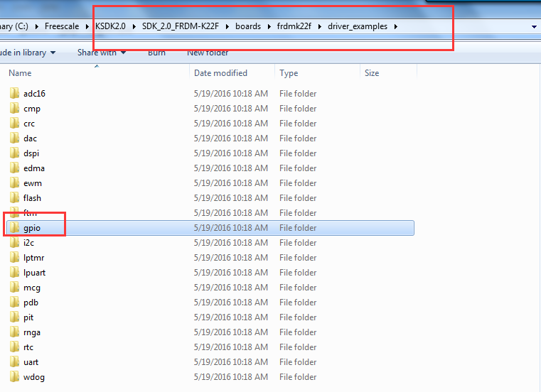The height and width of the screenshot is (392, 541).
Task: Click the Burn toolbar button
Action: click(156, 53)
